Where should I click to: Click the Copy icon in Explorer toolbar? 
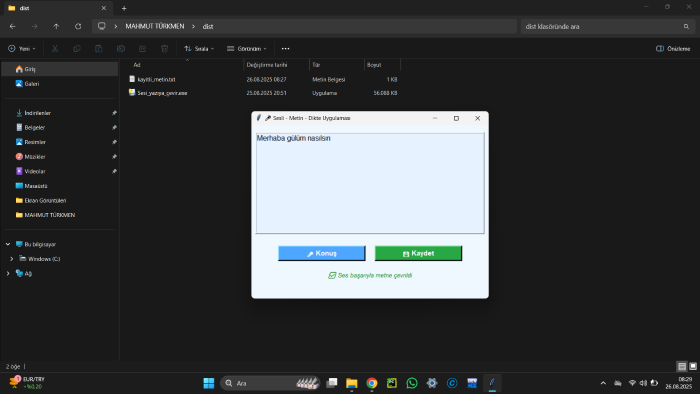(77, 49)
